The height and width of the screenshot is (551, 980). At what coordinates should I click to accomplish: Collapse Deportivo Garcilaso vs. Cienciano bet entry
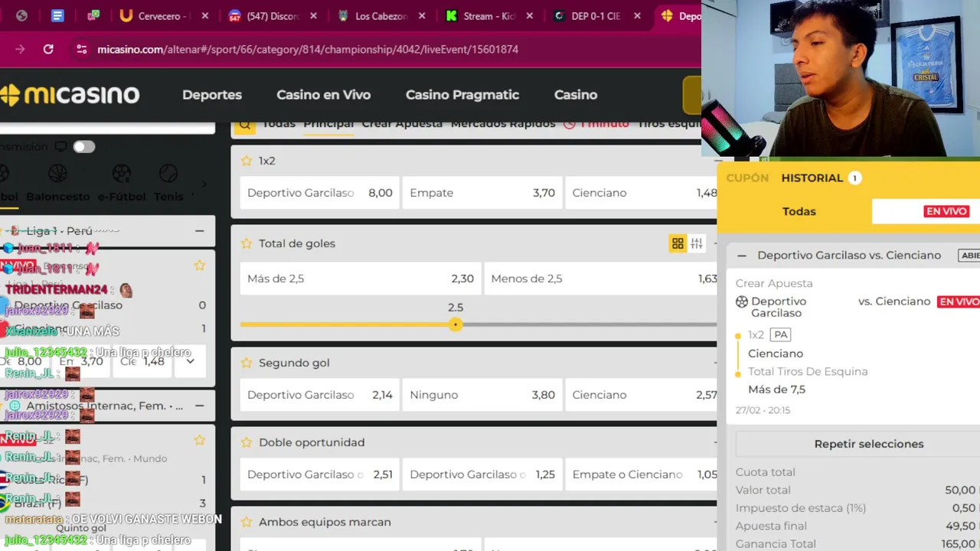coord(741,256)
